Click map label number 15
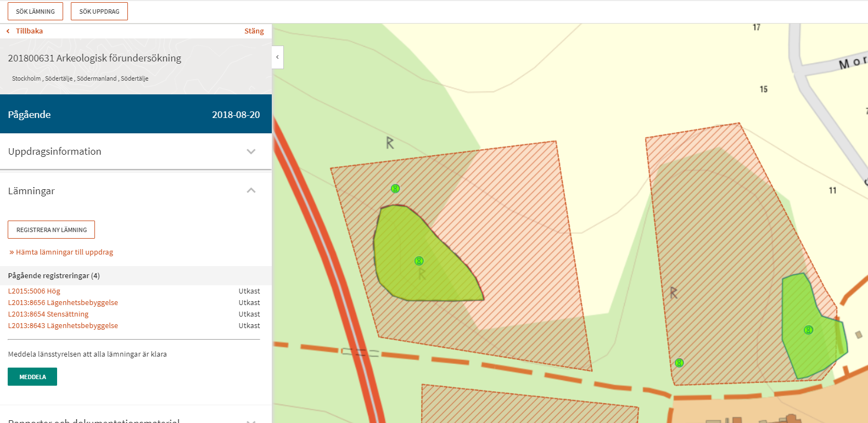Viewport: 868px width, 423px height. pos(764,89)
